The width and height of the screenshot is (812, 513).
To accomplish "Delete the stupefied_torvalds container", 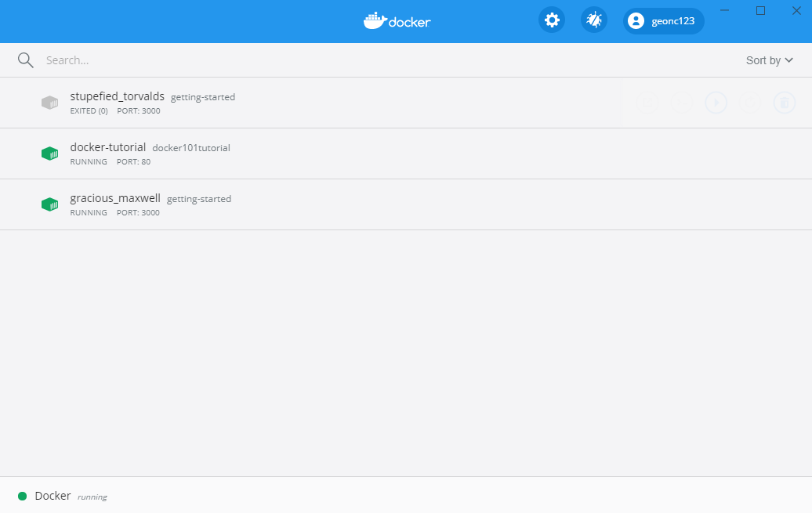I will [x=784, y=103].
